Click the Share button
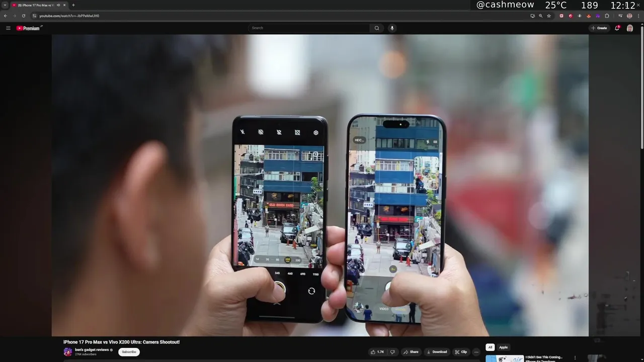The height and width of the screenshot is (362, 644). [x=411, y=352]
